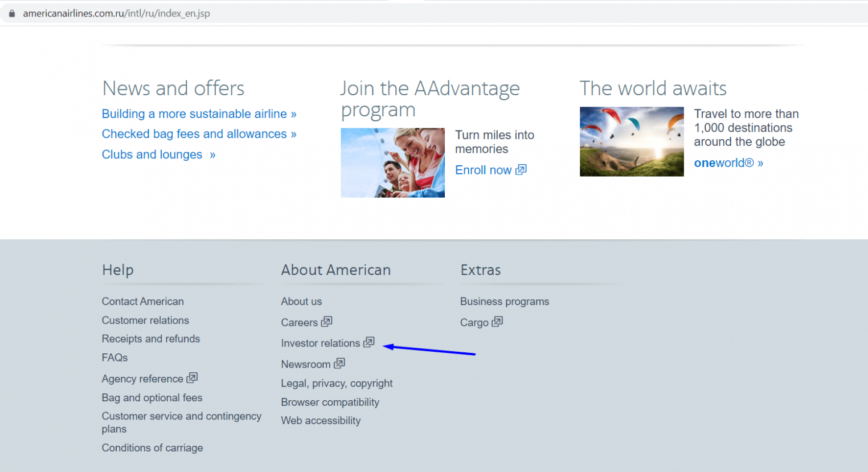Open Cargo link under Extras

pos(474,323)
